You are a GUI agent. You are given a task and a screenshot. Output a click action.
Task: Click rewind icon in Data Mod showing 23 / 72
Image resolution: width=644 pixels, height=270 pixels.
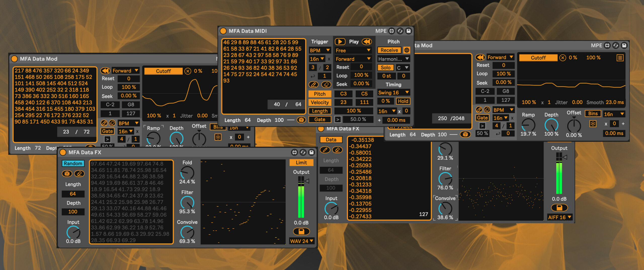pos(105,71)
